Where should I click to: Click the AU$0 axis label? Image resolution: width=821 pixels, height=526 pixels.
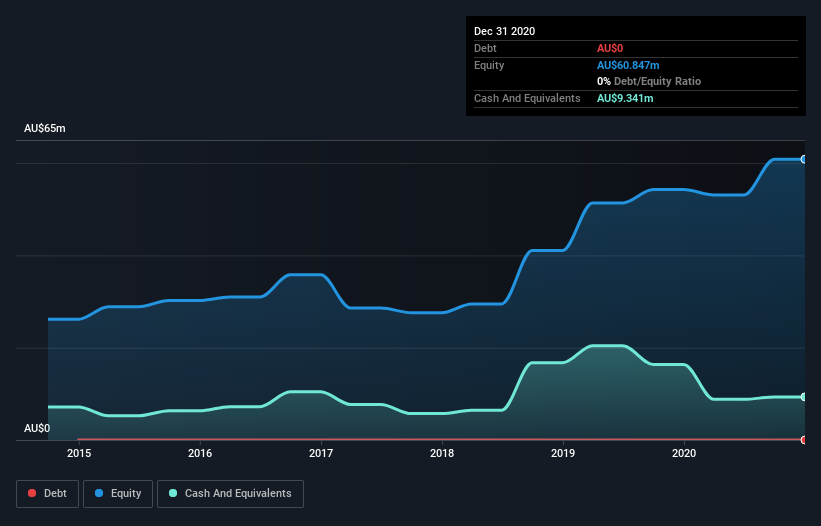click(37, 428)
